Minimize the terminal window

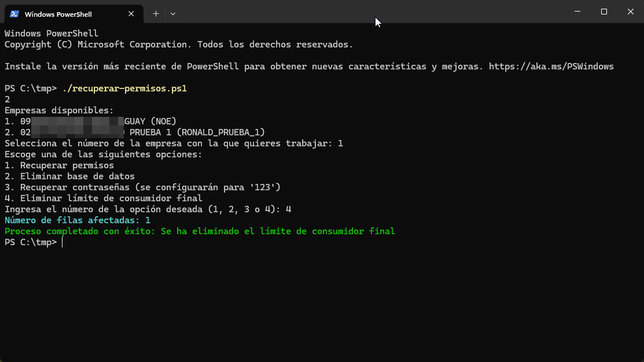tap(577, 12)
